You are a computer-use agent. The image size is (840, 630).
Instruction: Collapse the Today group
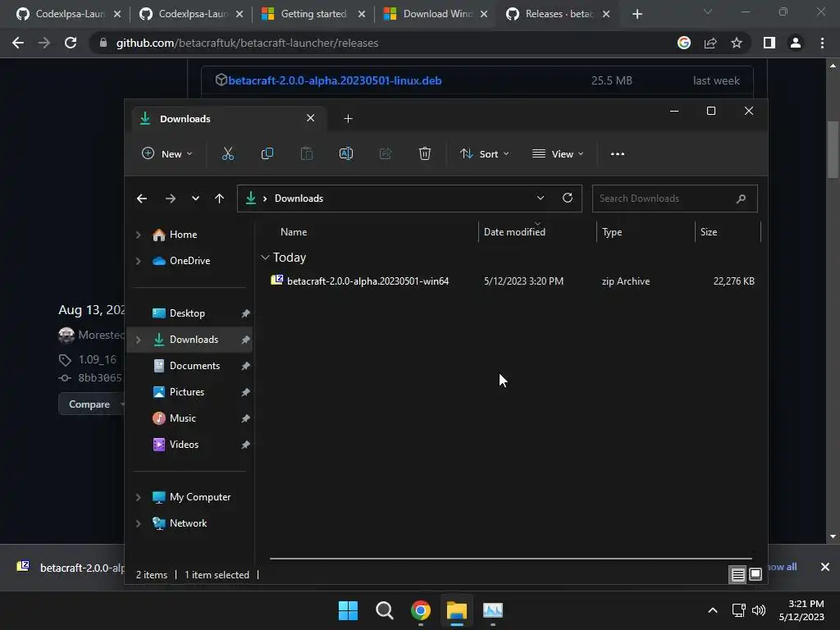265,258
